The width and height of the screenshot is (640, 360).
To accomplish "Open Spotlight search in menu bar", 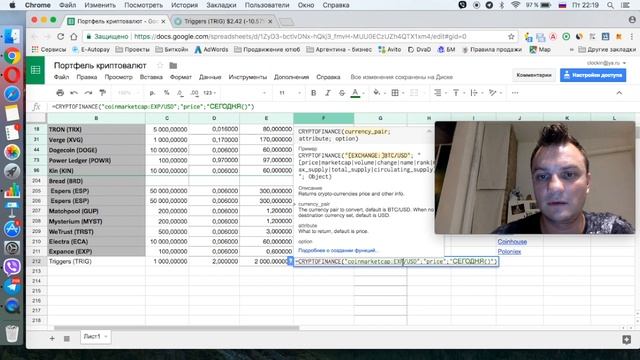I will [x=610, y=5].
